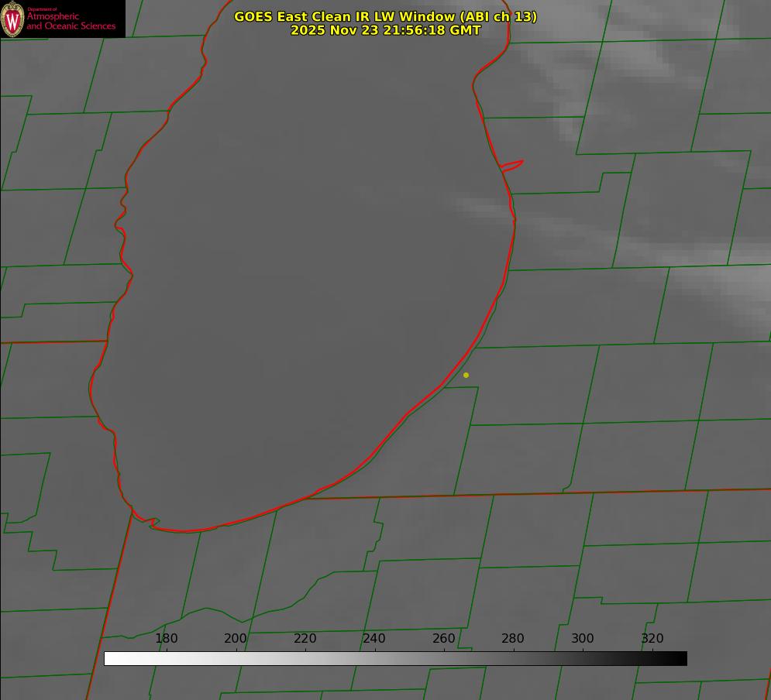Viewport: 771px width, 700px height.
Task: Click the colorbar directly below the 260 tick
Action: click(x=444, y=658)
